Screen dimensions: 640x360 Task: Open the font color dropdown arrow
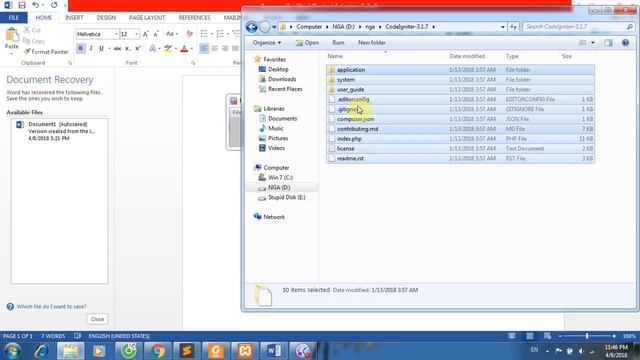(191, 49)
